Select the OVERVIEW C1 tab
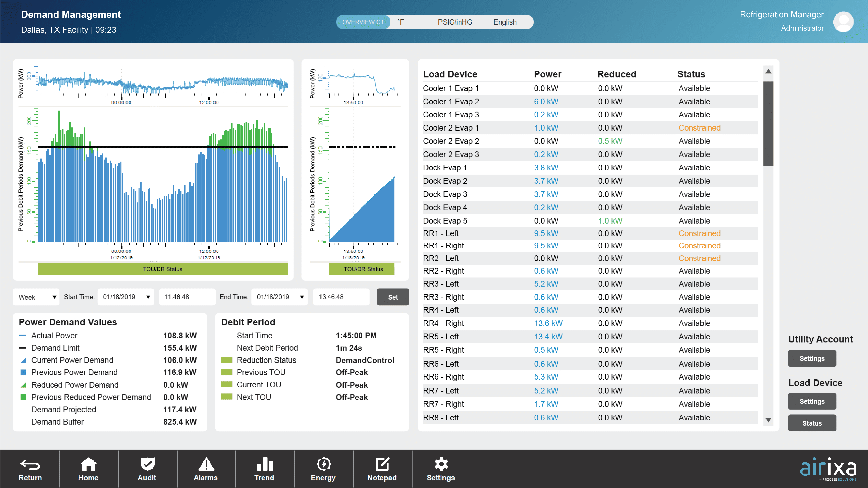Viewport: 868px width, 488px height. coord(363,22)
